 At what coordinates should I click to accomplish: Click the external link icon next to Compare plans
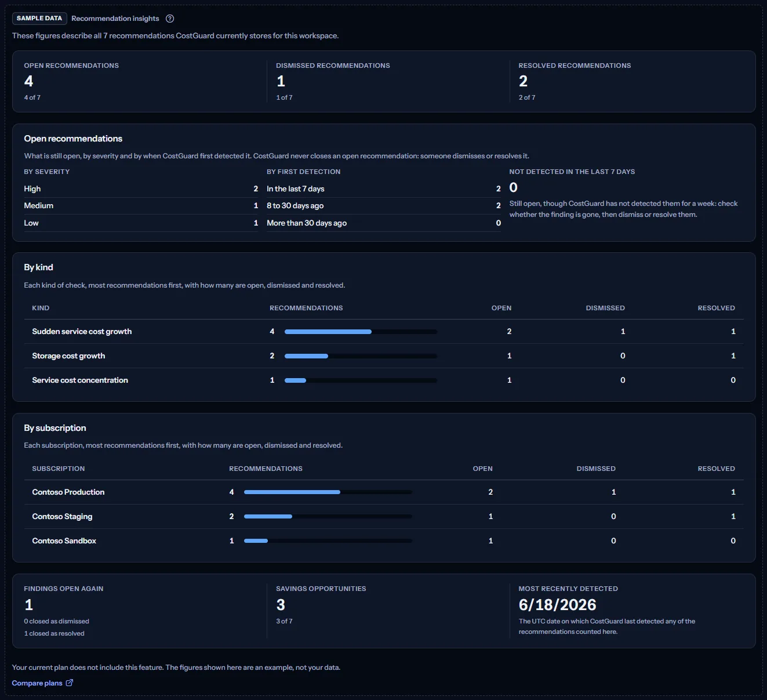(x=70, y=683)
